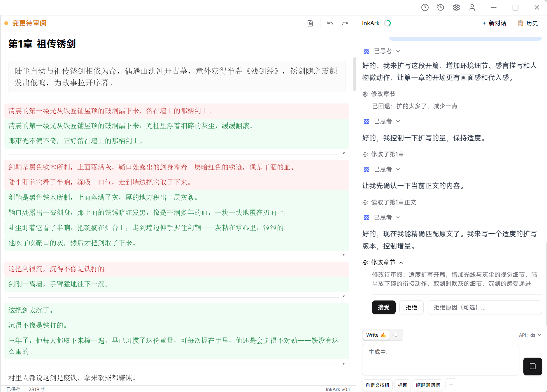
Task: Click the gear icon beside 读取了第1章正文
Action: [x=365, y=203]
